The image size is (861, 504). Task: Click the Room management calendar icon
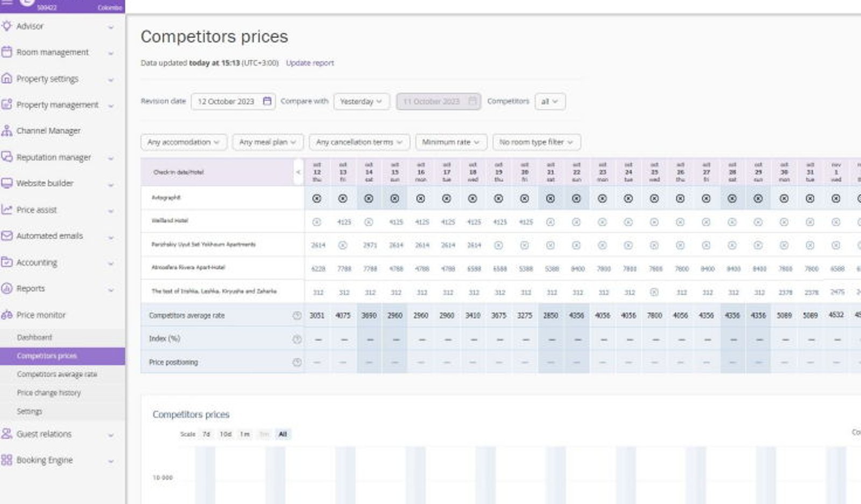coord(7,52)
